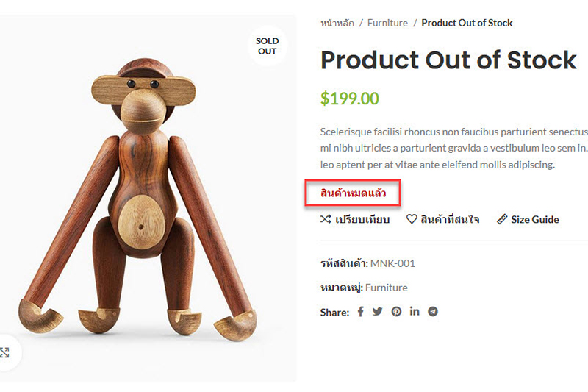Click the large Product Out of Stock heading
Viewport: 588px width, 392px height.
click(448, 60)
